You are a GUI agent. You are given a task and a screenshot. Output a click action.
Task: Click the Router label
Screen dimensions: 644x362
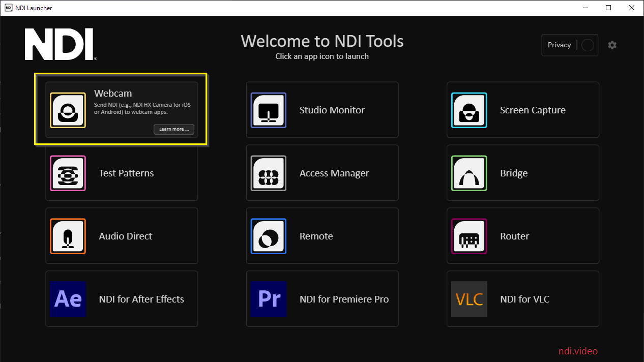click(x=515, y=236)
